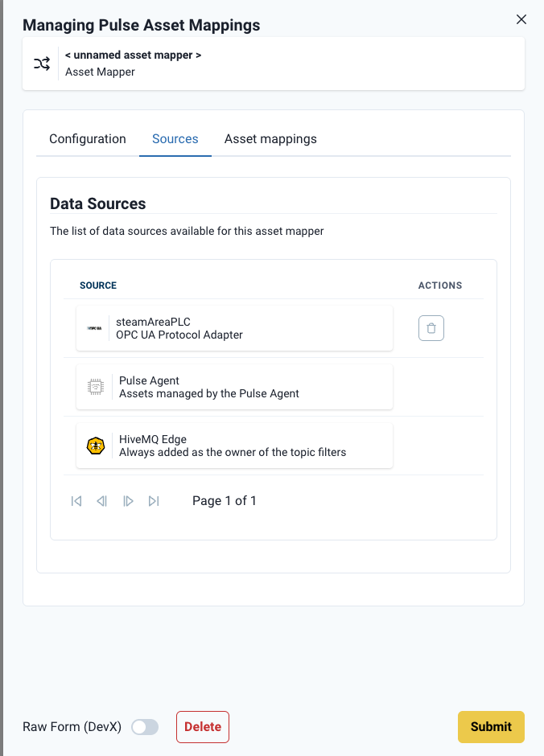Go to first page using pagination icon
Viewport: 544px width, 756px height.
(x=76, y=500)
